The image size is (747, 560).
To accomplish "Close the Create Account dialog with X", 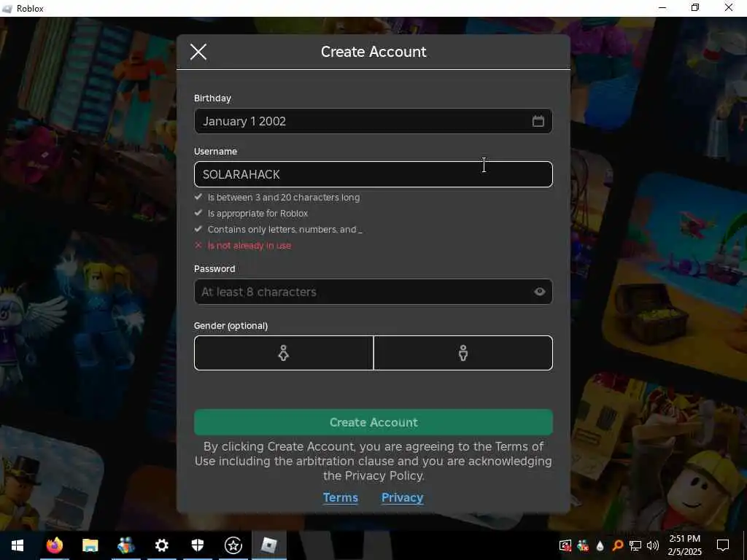I will (x=198, y=52).
